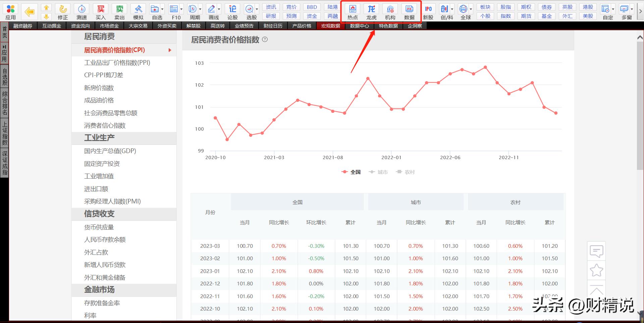Screen dimensions: 644x323
Task: Open 工业品出厂价格指数(PPI) page
Action: point(118,62)
